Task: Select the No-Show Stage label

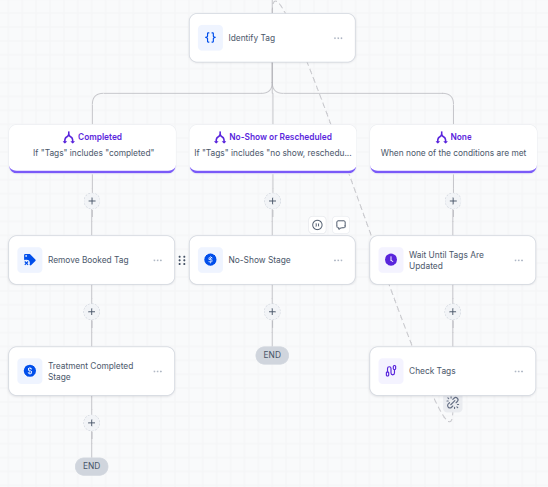Action: pyautogui.click(x=259, y=260)
